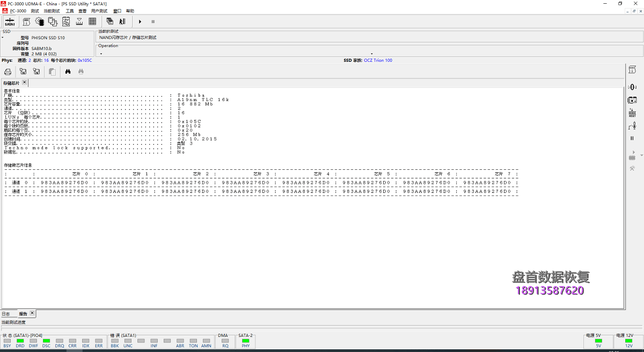The image size is (644, 352).
Task: Open the 帮助 menu
Action: coord(130,11)
